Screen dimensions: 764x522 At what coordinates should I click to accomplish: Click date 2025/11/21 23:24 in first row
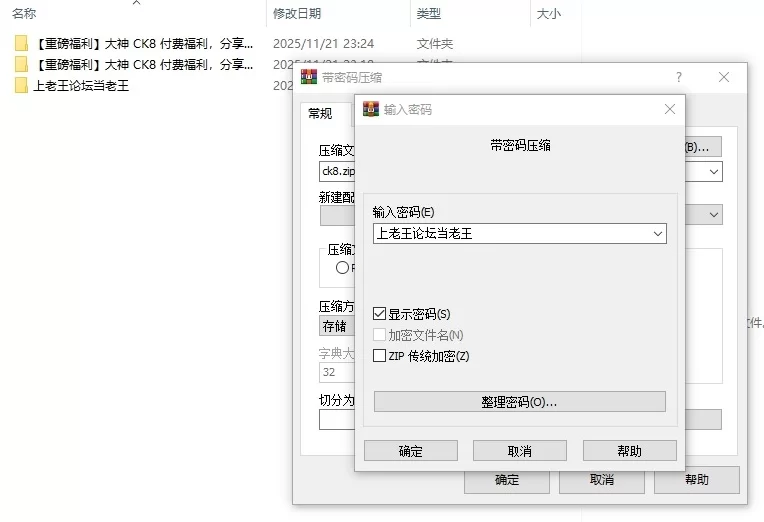324,43
